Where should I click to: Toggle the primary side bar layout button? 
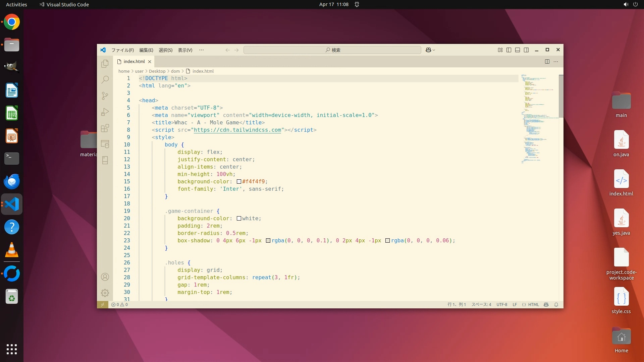509,50
